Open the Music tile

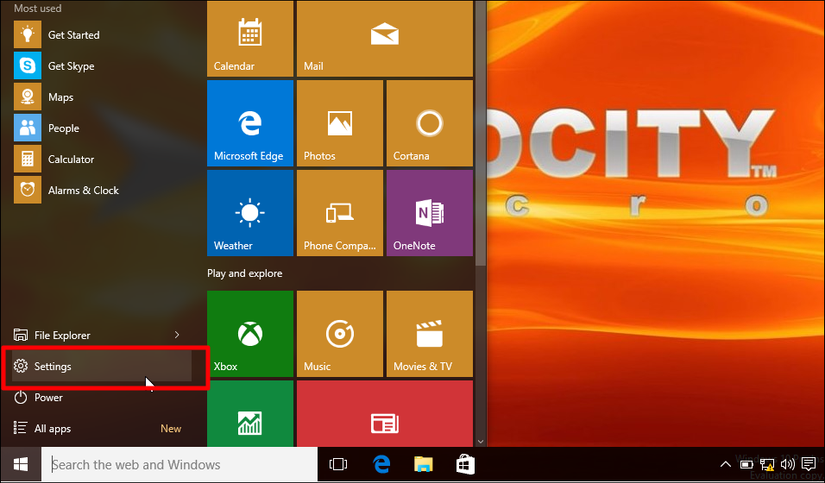339,334
